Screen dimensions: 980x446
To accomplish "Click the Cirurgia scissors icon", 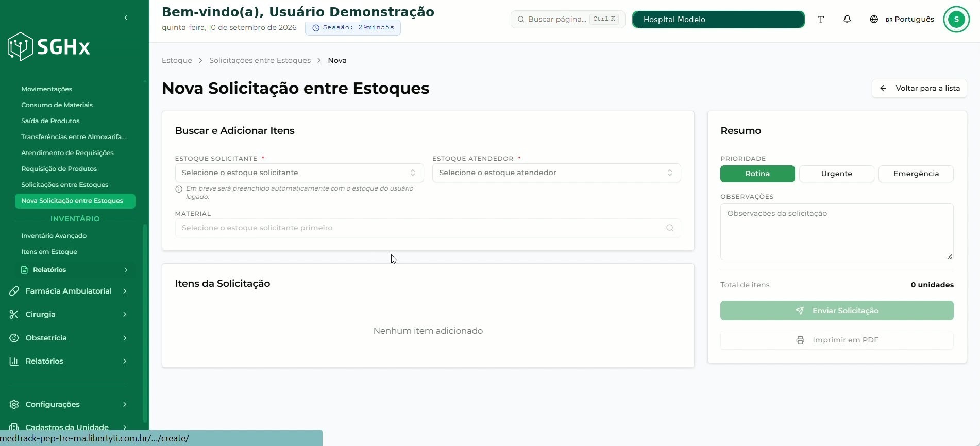I will pos(14,314).
